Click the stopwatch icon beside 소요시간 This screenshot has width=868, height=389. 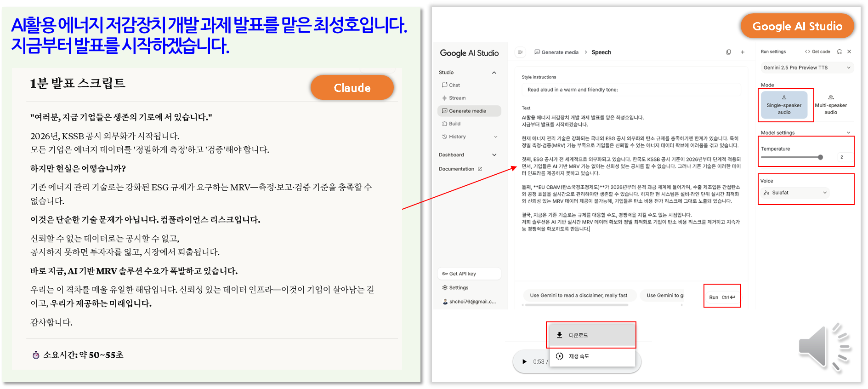(36, 355)
